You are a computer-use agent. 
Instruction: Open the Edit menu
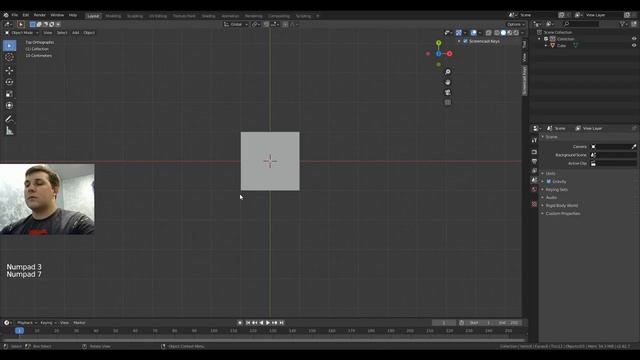pyautogui.click(x=26, y=15)
